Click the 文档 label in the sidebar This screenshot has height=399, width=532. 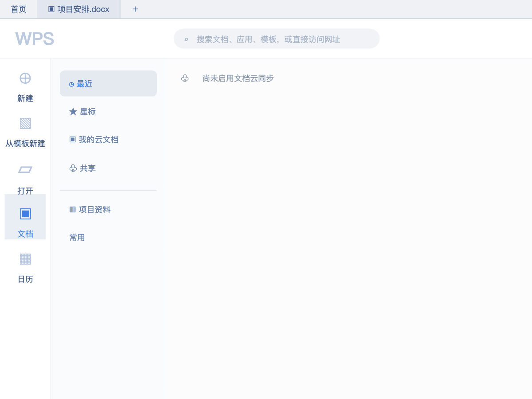[x=25, y=234]
